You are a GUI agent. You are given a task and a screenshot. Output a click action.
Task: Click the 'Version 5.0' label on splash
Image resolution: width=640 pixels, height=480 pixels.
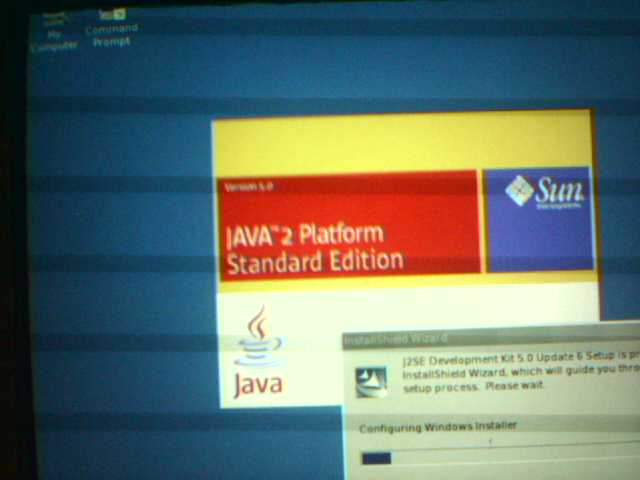tap(249, 187)
